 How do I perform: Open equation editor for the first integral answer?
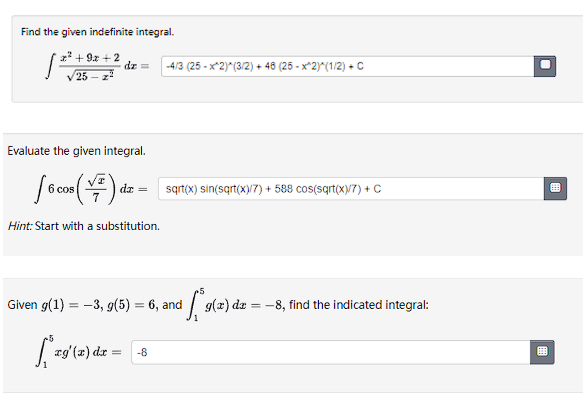click(x=544, y=66)
